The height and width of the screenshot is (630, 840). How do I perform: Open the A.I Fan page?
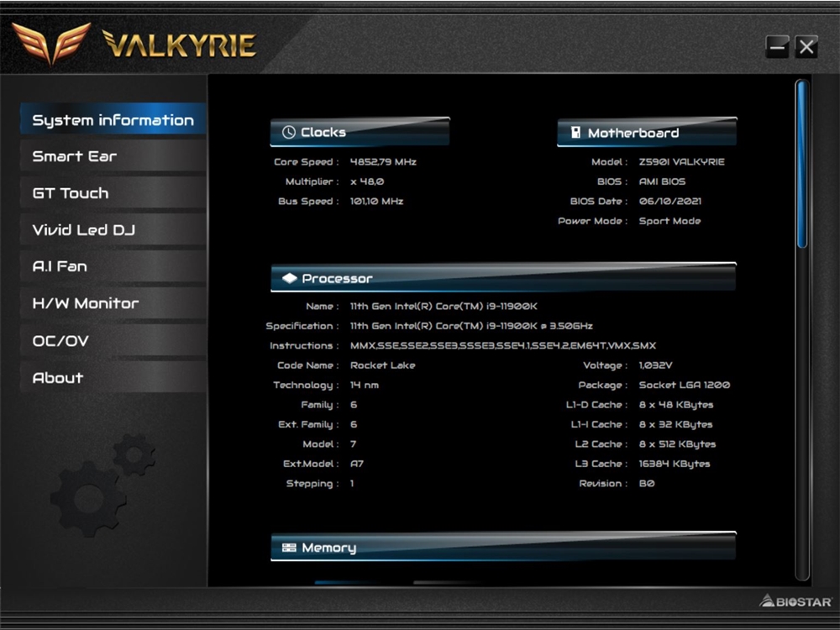113,266
